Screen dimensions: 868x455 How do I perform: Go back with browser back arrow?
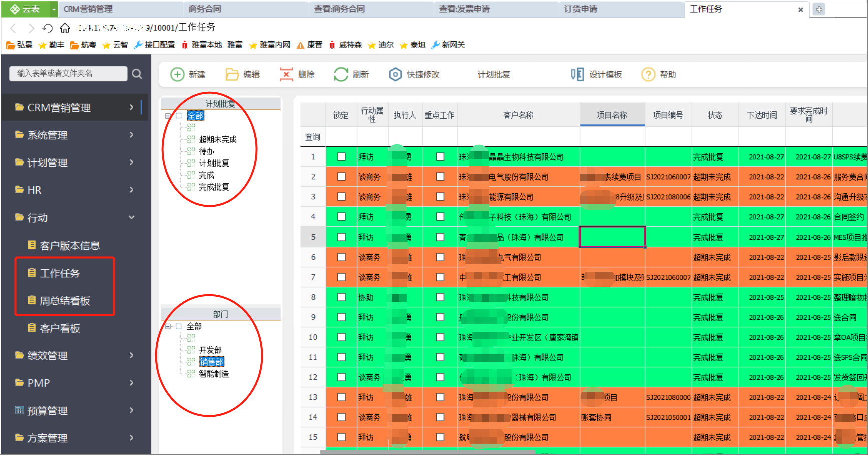pos(14,28)
